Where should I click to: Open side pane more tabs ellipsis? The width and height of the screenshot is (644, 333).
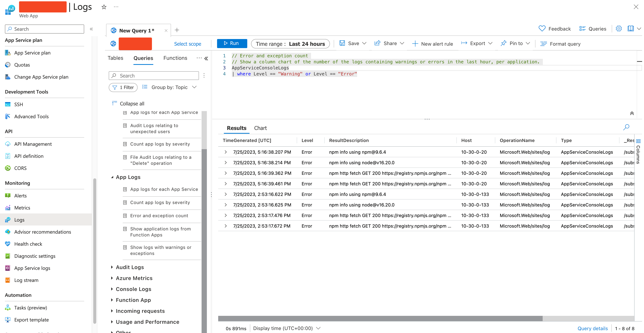click(199, 58)
